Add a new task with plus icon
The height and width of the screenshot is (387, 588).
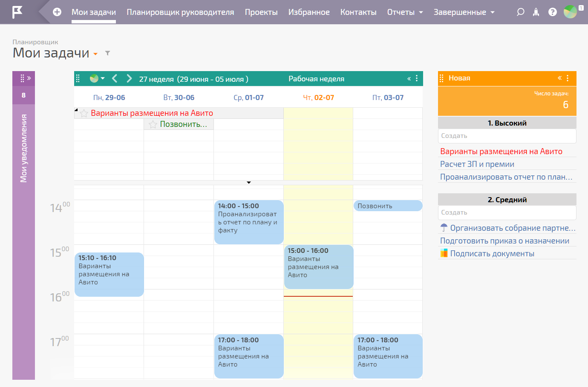tap(57, 12)
